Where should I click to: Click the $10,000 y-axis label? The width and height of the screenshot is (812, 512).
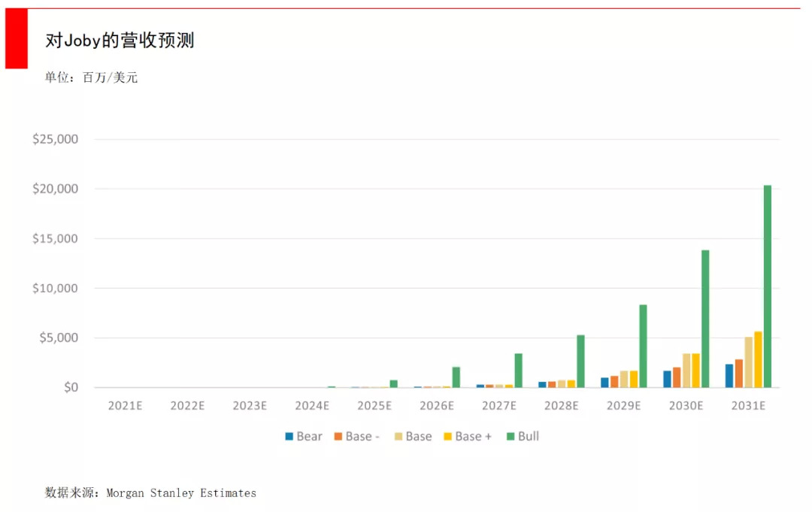tap(55, 288)
